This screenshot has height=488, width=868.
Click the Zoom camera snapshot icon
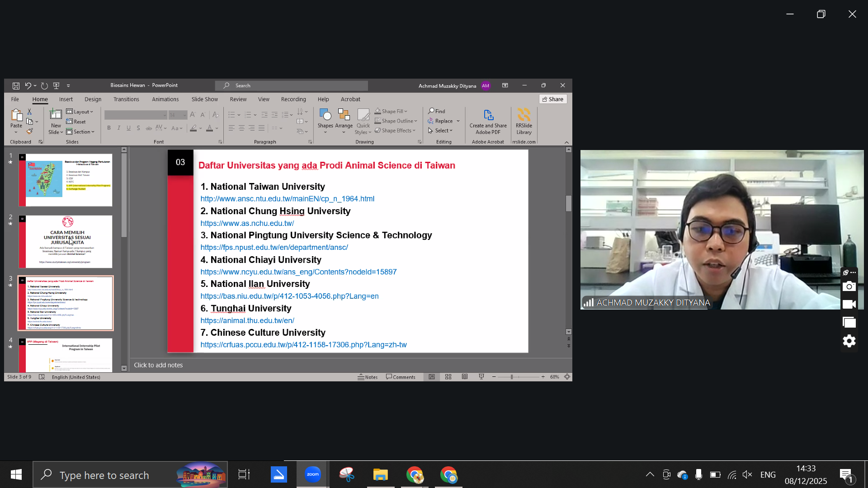click(849, 286)
